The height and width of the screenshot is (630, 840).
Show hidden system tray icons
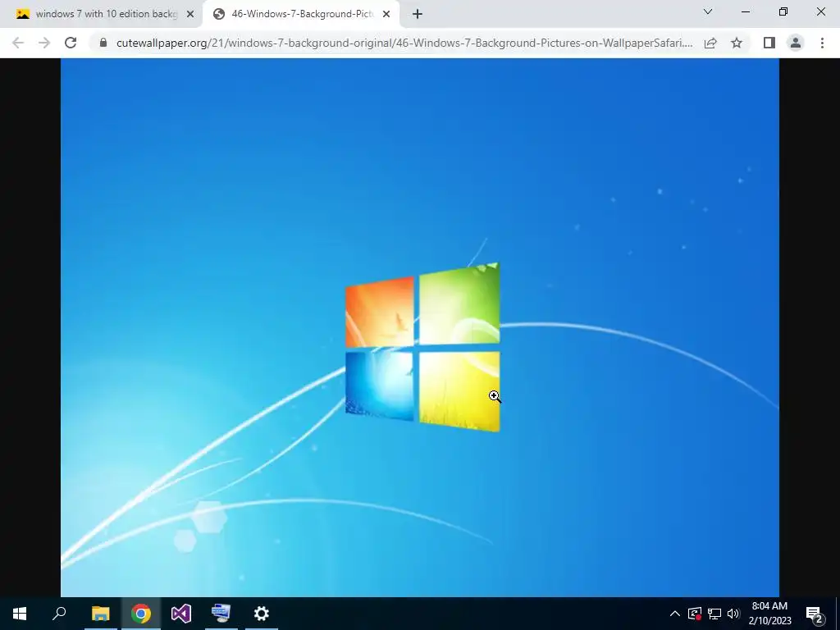675,614
